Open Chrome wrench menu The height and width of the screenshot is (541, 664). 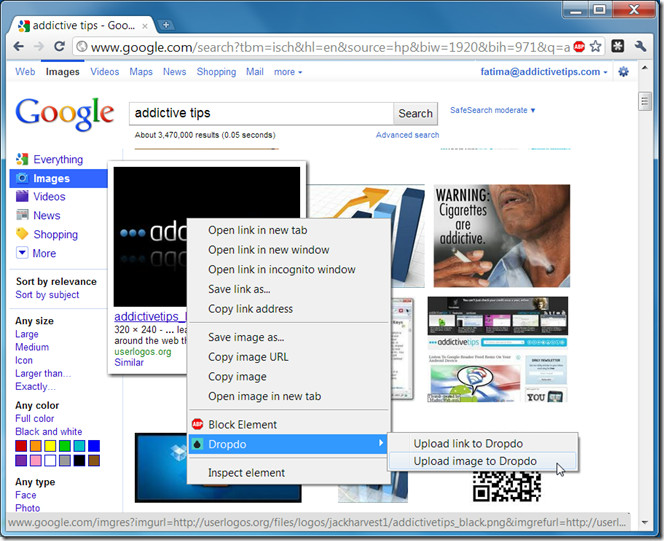coord(640,46)
